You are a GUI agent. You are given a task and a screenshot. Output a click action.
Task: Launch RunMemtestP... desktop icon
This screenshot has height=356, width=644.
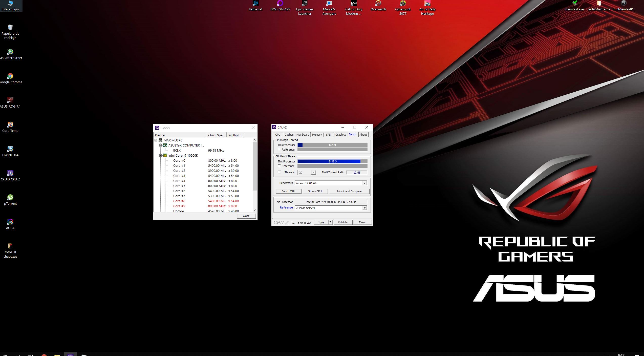pos(624,6)
